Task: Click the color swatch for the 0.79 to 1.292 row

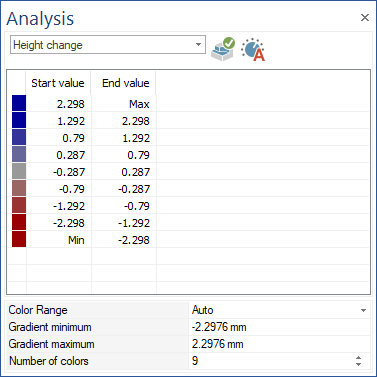Action: [19, 137]
